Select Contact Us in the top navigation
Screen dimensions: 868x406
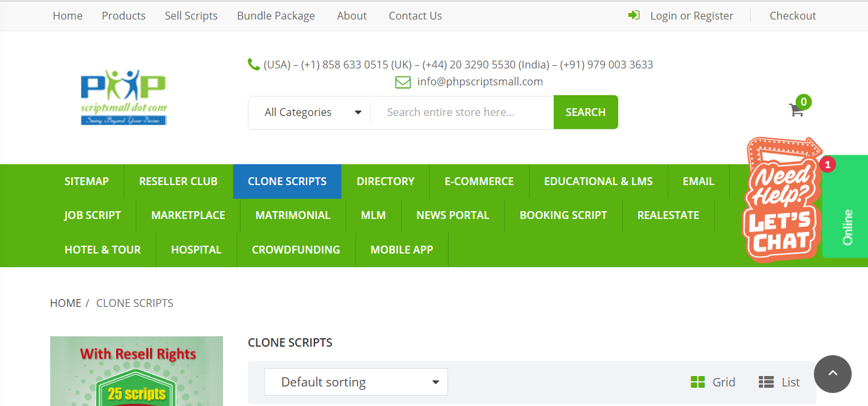(x=415, y=15)
